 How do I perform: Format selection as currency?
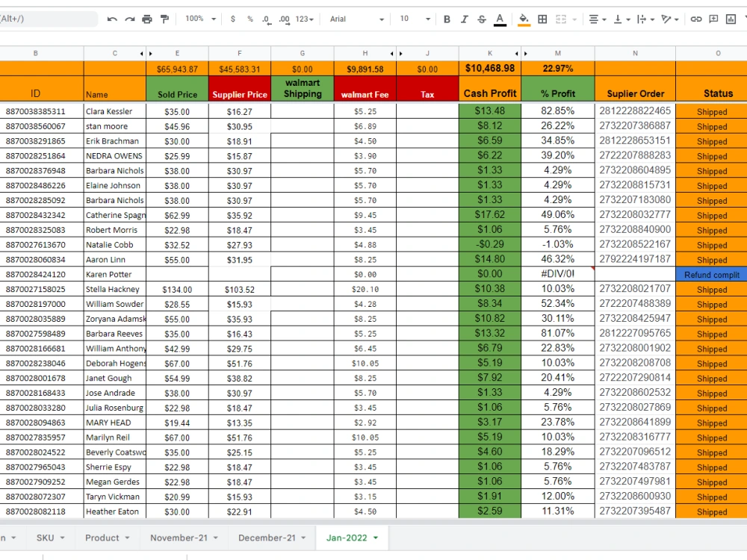(x=232, y=19)
